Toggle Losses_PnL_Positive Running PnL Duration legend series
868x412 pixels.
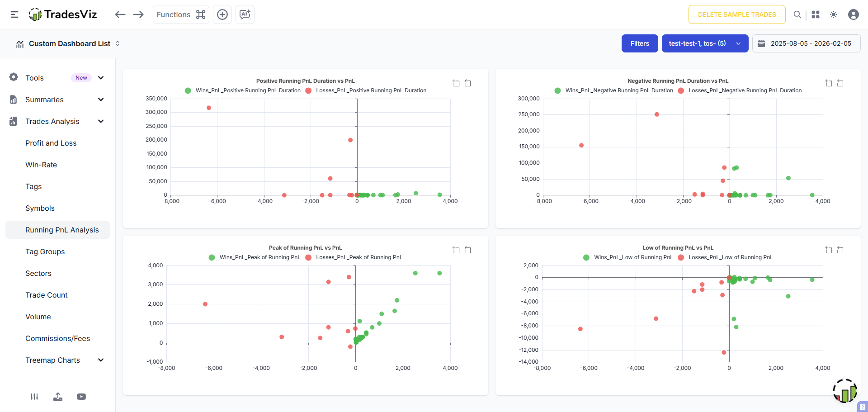tap(366, 90)
